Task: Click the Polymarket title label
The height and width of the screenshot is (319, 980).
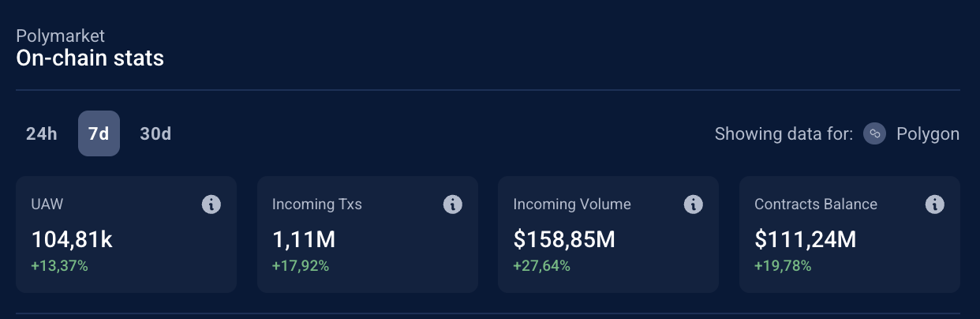Action: (60, 36)
